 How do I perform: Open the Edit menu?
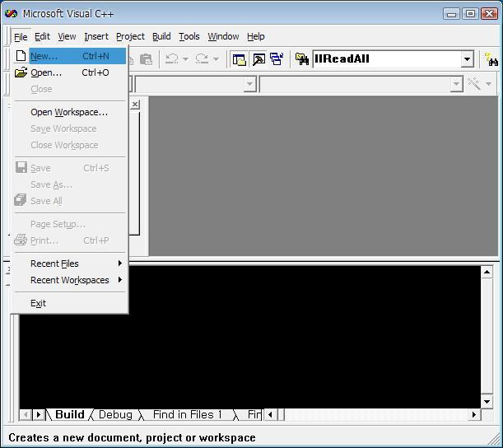(x=42, y=36)
